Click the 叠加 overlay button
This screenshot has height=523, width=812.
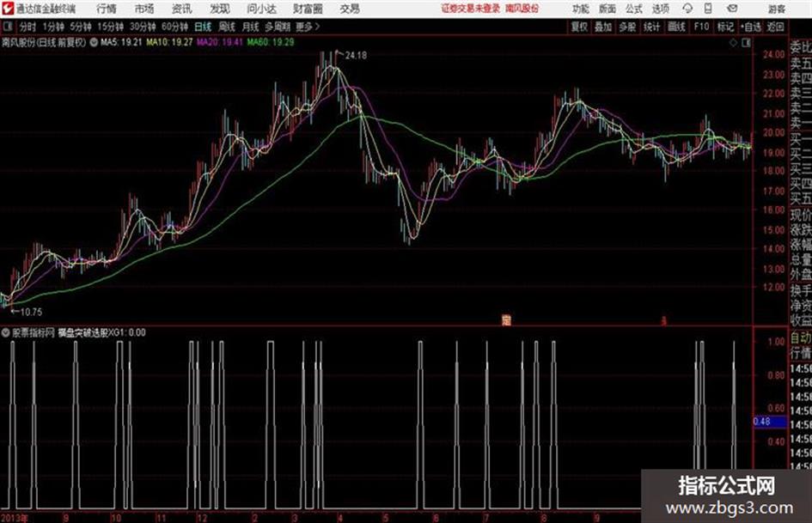(x=603, y=27)
